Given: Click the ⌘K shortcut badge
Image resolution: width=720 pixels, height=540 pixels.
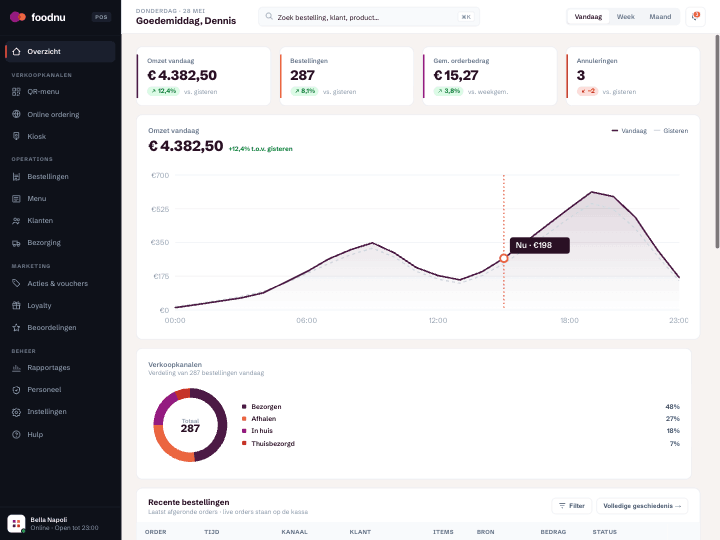Looking at the screenshot, I should [x=466, y=17].
